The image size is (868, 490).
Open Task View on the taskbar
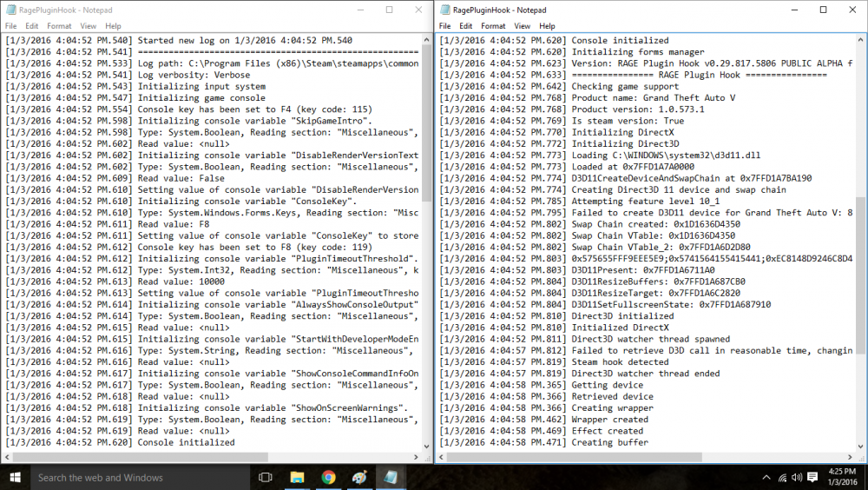[265, 477]
